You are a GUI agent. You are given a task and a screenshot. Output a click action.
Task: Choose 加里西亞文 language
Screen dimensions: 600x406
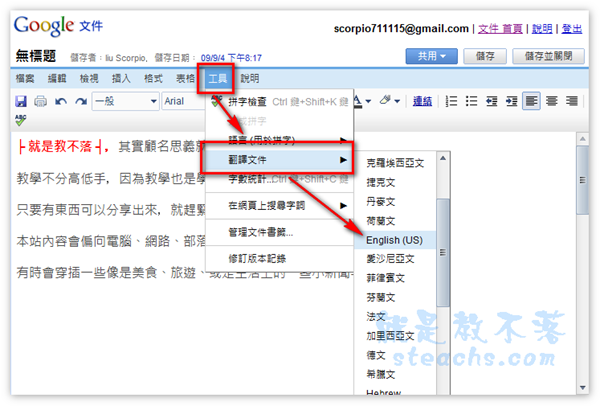coord(395,336)
